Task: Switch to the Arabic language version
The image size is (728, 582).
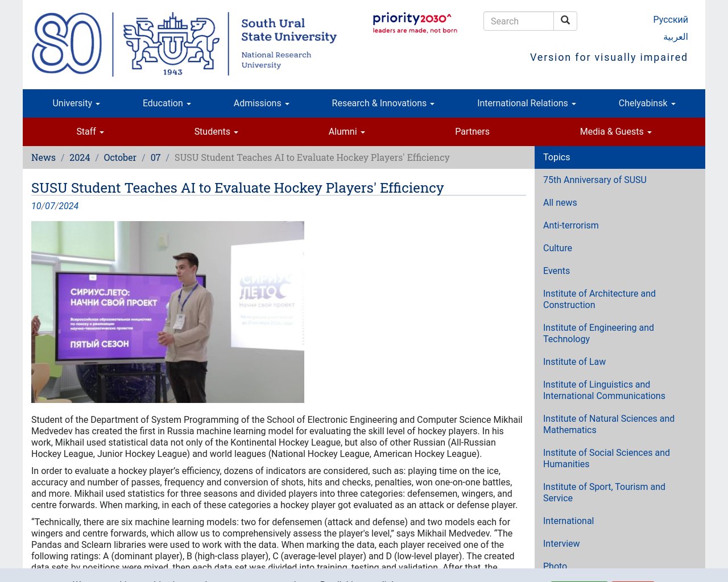Action: tap(676, 37)
